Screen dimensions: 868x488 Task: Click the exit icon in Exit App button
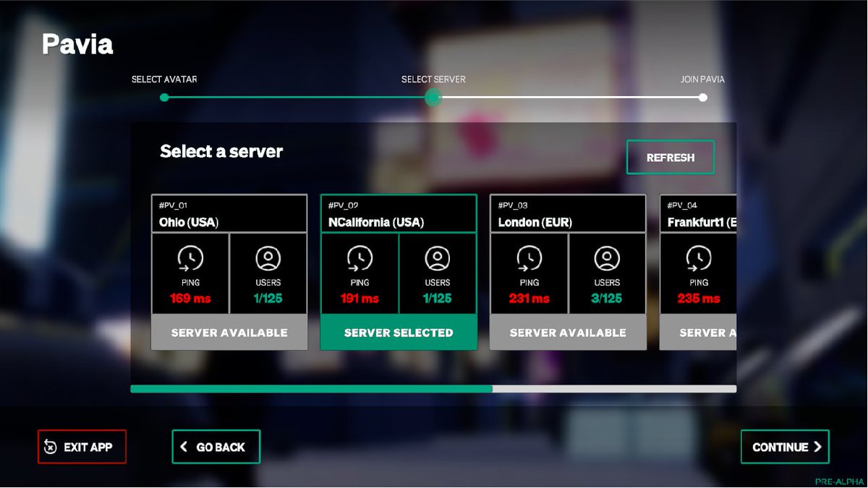click(50, 447)
